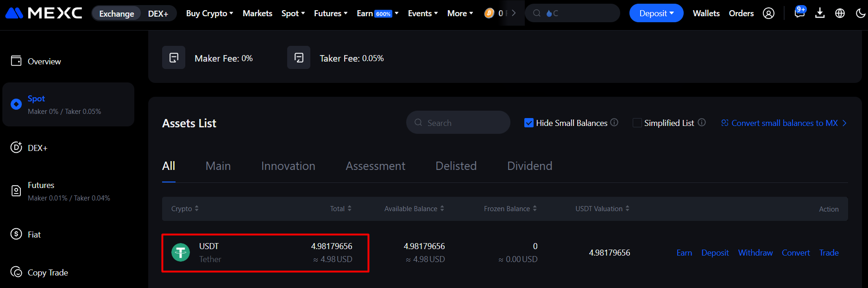Focus the top navigation search box
This screenshot has height=288, width=868.
(x=572, y=13)
